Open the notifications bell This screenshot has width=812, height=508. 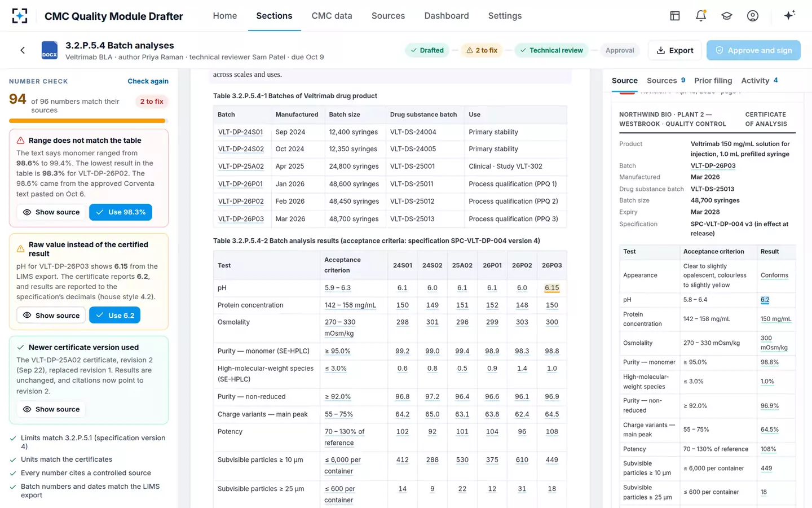[701, 16]
